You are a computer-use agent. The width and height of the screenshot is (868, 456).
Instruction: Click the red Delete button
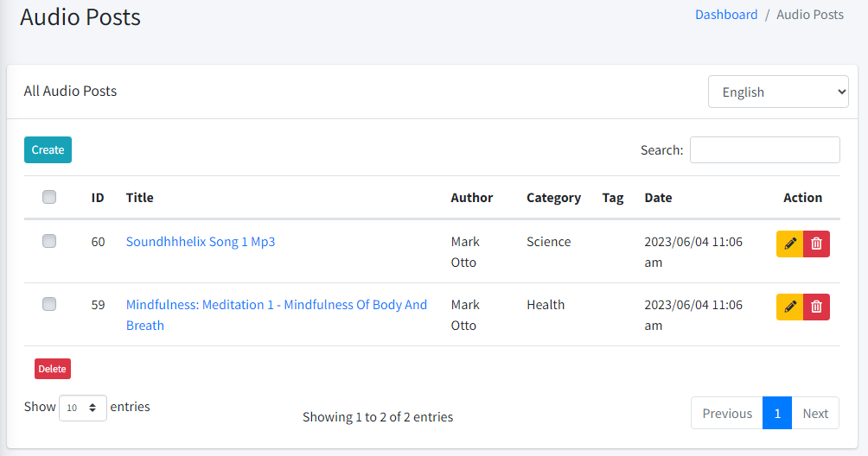(52, 369)
